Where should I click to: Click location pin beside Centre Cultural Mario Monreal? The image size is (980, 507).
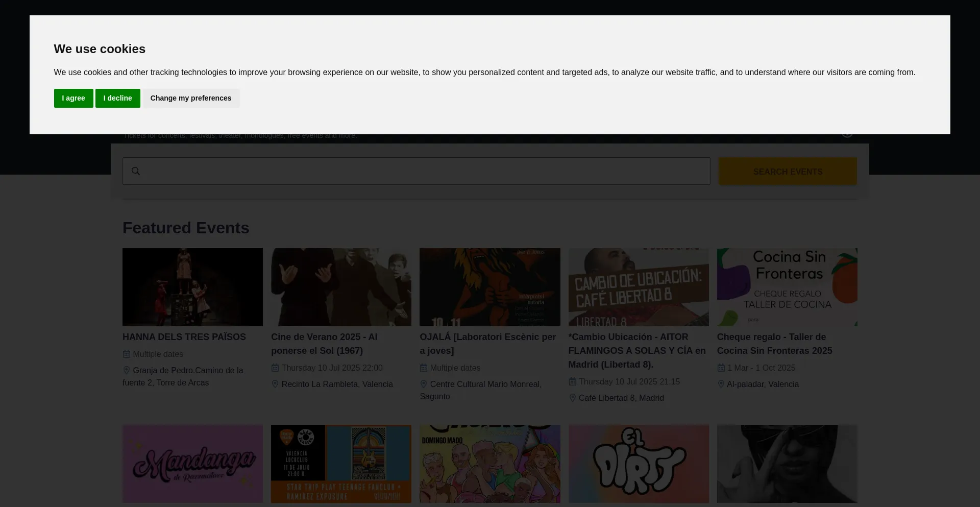tap(424, 384)
